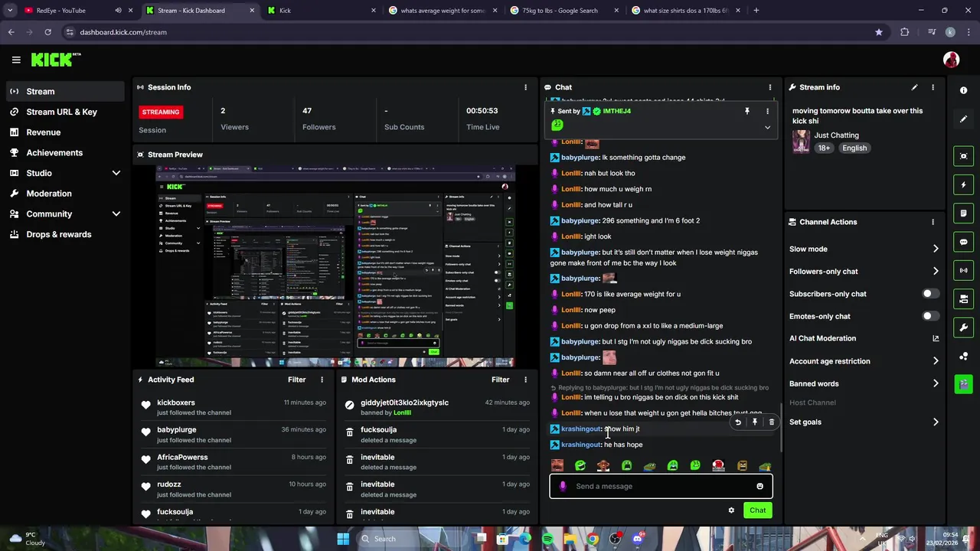Toggle the wrench widget icon in rail

click(x=963, y=328)
